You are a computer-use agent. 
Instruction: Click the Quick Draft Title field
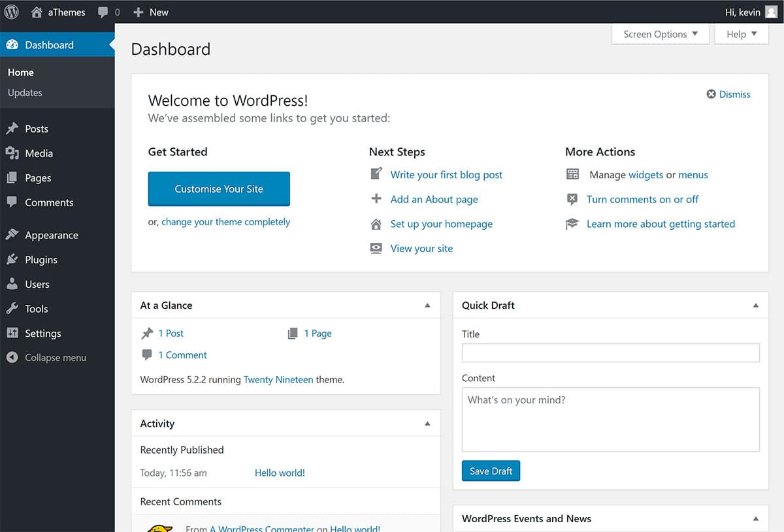[x=611, y=352]
